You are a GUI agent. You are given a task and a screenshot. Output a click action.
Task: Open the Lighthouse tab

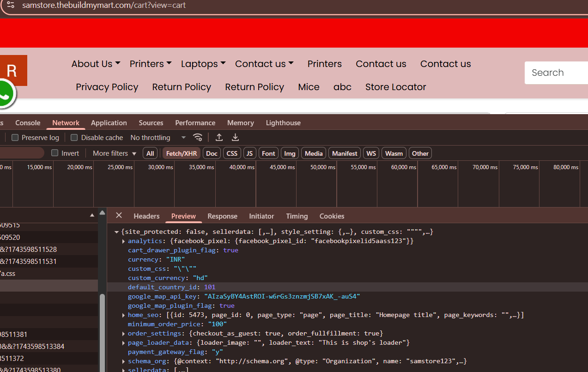283,122
